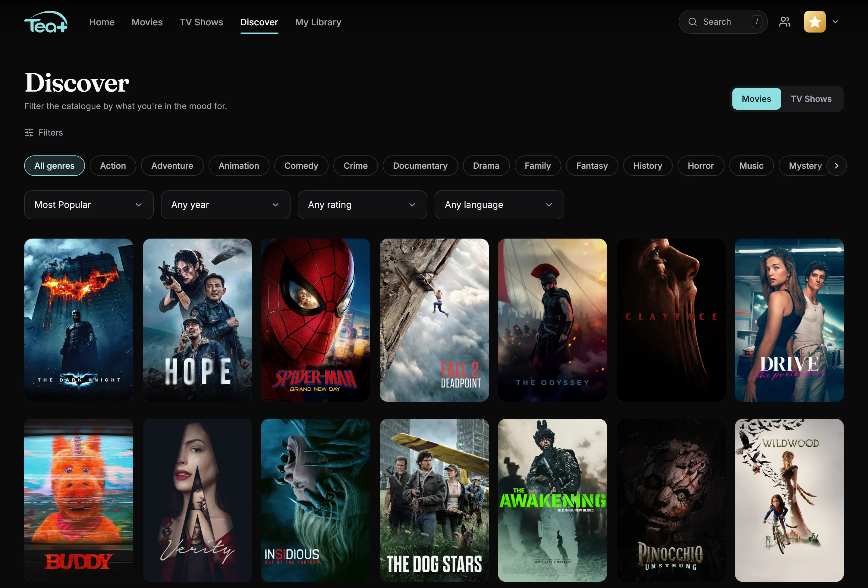Open the Any rating dropdown
Viewport: 868px width, 588px height.
362,205
